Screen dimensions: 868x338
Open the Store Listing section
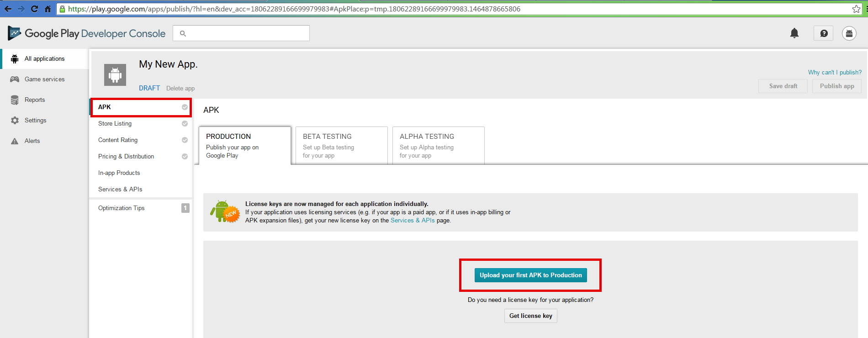tap(141, 124)
